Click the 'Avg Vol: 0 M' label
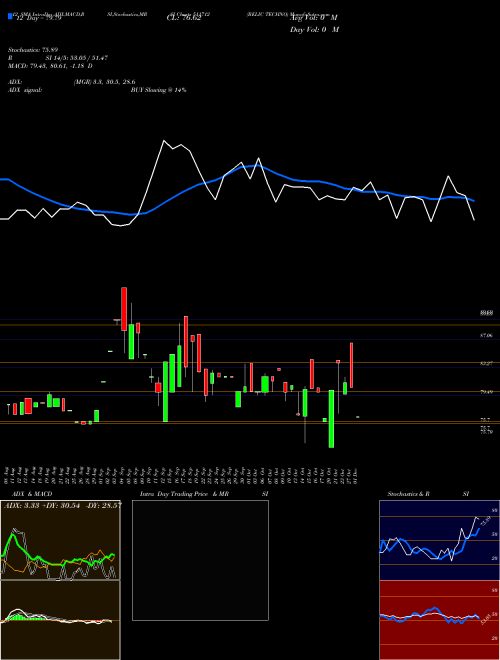Viewport: 500px width, 660px height. (x=314, y=18)
